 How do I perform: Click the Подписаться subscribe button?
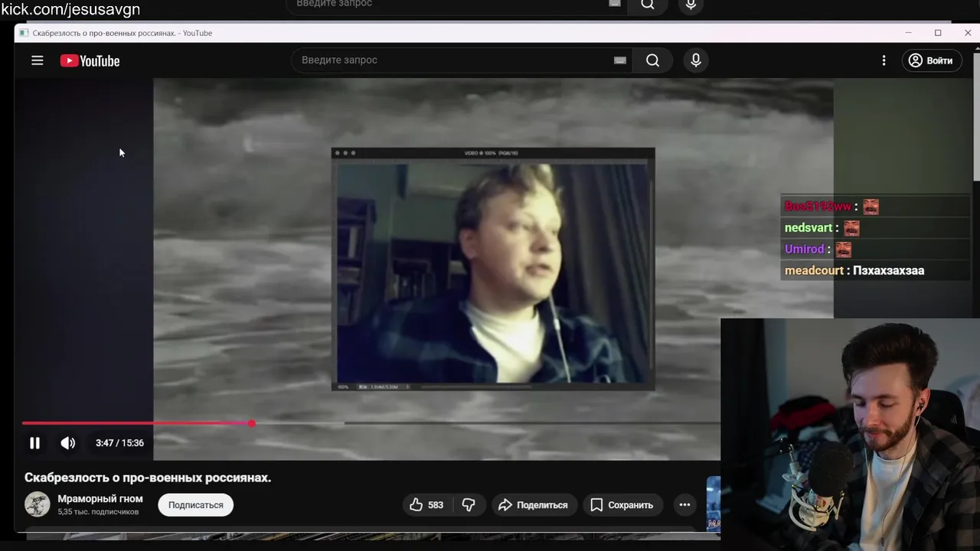click(x=196, y=505)
